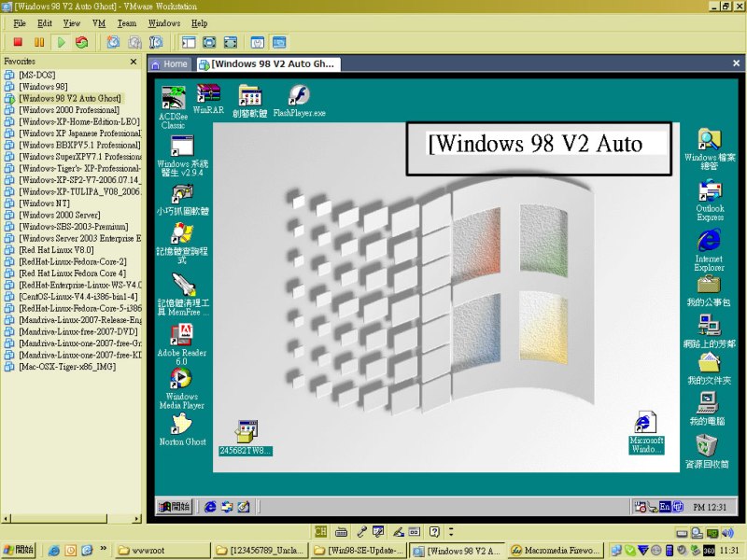Click Favorites horizontal scrollbar right arrow
Image resolution: width=747 pixels, height=560 pixels.
click(137, 519)
